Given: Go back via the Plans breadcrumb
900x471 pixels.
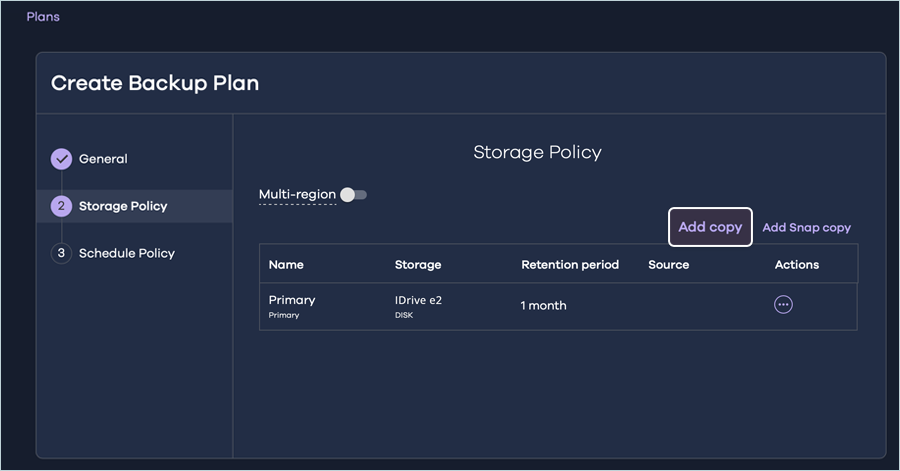Looking at the screenshot, I should (43, 17).
